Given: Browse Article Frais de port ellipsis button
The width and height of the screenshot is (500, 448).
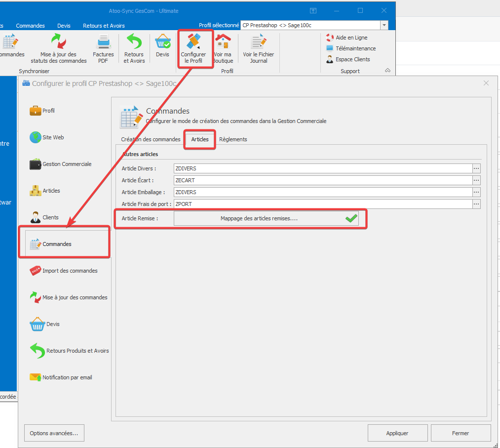Looking at the screenshot, I should pos(476,204).
